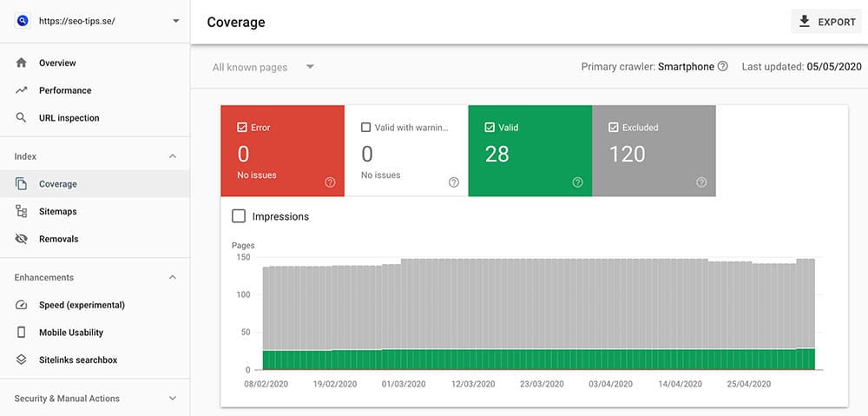This screenshot has width=868, height=416.
Task: Click the Sitelinks searchbox layers icon
Action: 21,360
